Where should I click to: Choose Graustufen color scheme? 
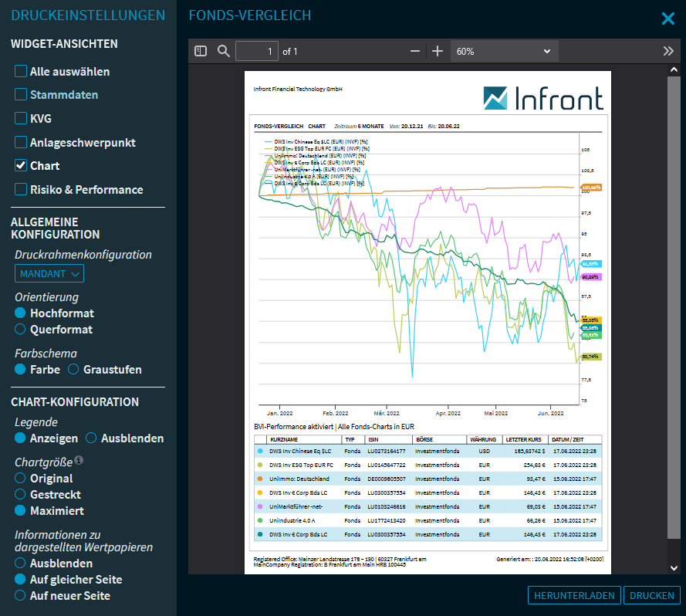(74, 370)
